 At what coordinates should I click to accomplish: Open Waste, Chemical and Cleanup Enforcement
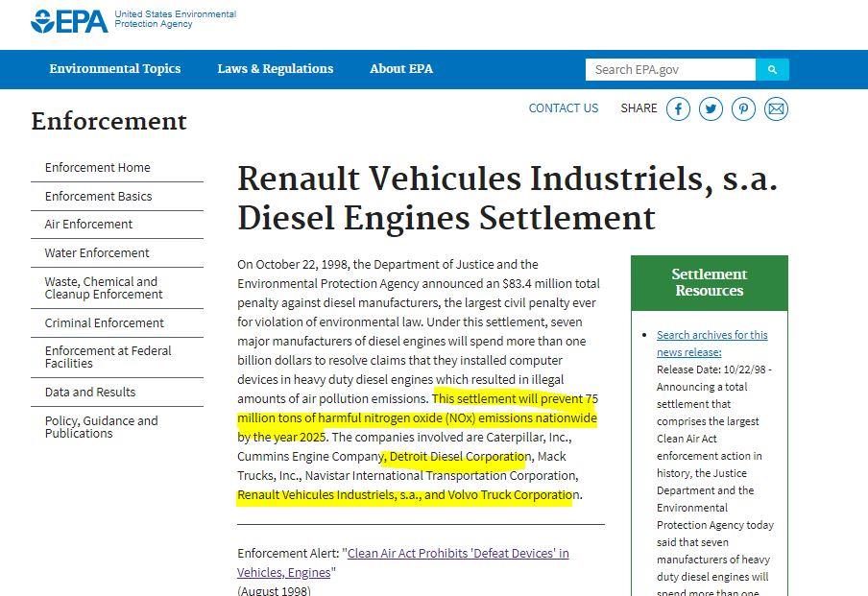[104, 288]
